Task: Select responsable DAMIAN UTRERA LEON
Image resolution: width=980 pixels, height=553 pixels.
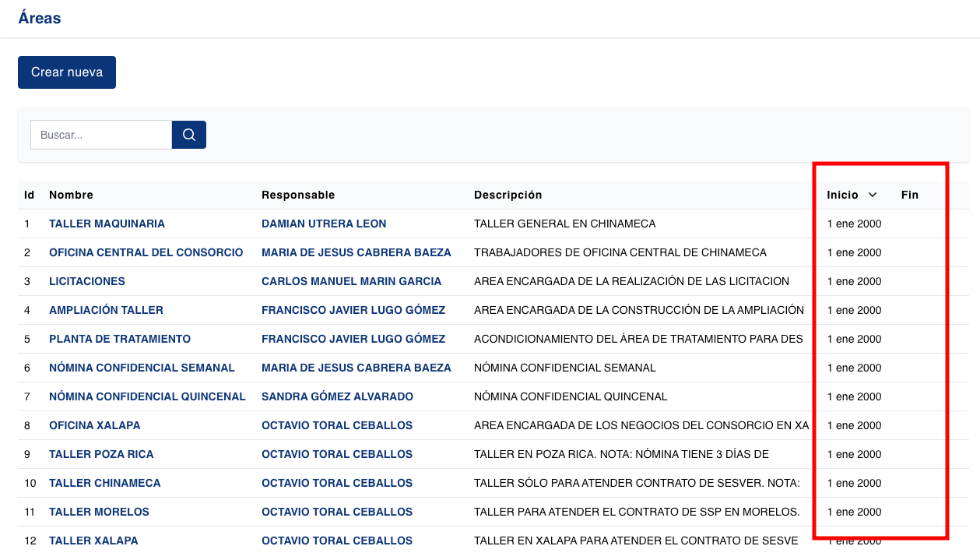Action: pos(324,224)
